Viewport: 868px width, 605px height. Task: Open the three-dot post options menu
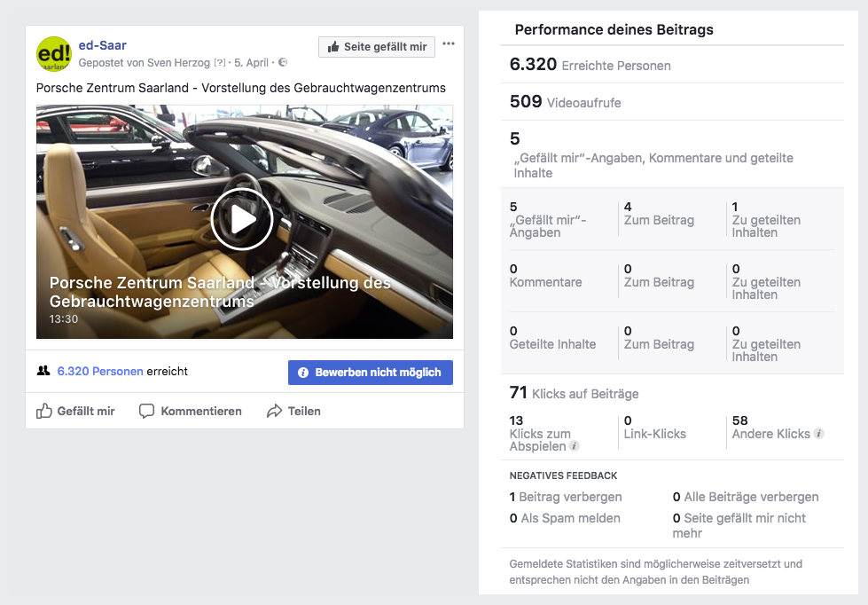[449, 43]
